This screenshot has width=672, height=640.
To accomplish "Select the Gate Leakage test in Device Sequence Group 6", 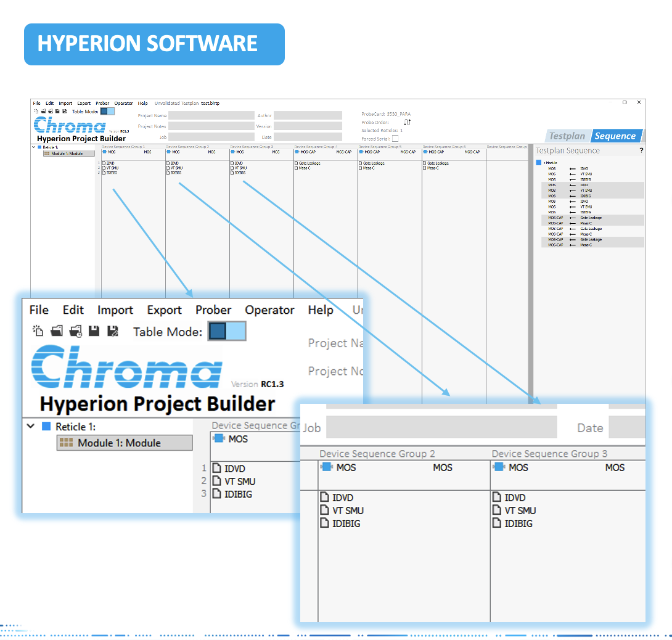I will click(x=436, y=163).
